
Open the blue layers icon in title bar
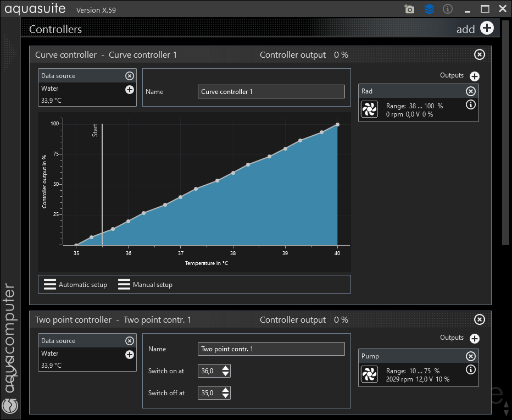click(x=429, y=9)
